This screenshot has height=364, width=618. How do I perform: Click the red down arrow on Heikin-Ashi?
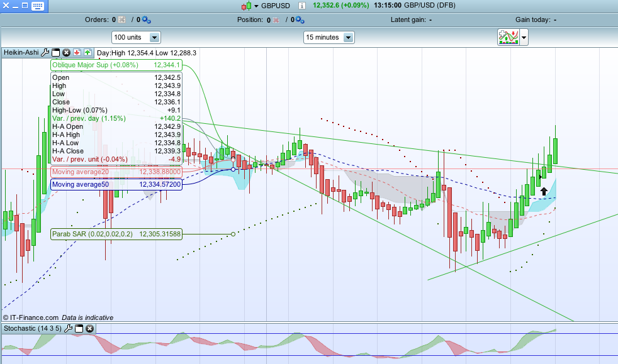pyautogui.click(x=77, y=52)
